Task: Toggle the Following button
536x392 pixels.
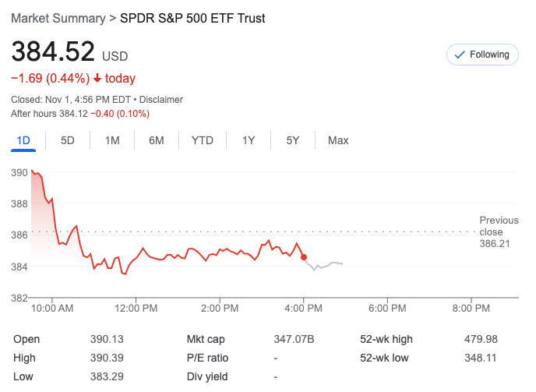Action: (482, 55)
